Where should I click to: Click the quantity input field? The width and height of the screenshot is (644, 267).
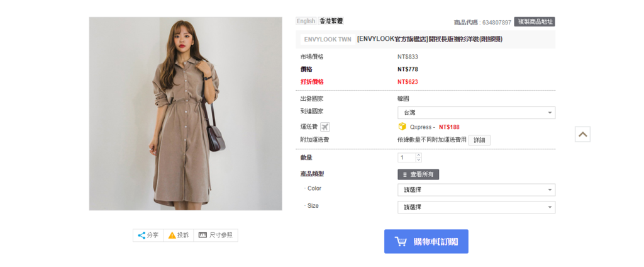(x=407, y=157)
